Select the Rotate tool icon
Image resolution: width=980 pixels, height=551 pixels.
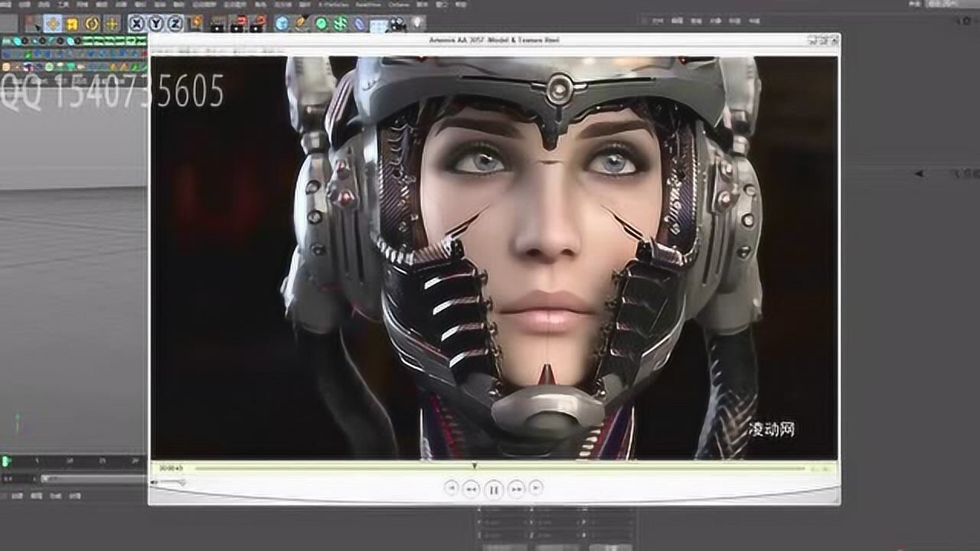tap(92, 24)
